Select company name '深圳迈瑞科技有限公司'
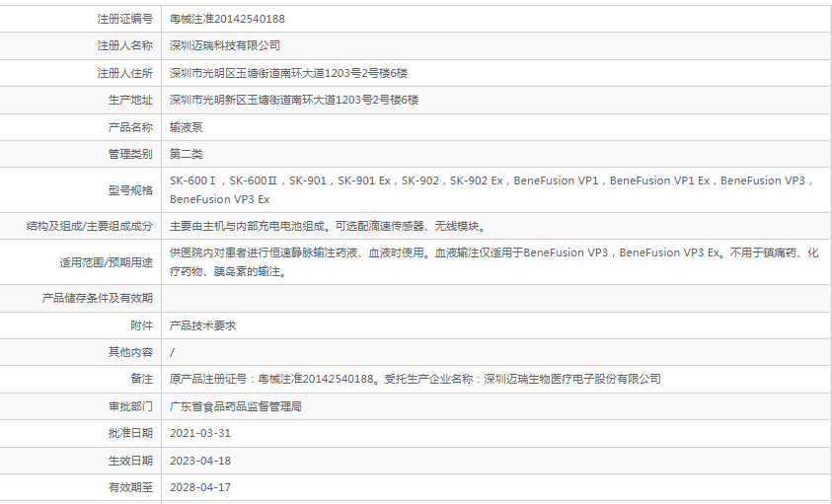 [224, 46]
